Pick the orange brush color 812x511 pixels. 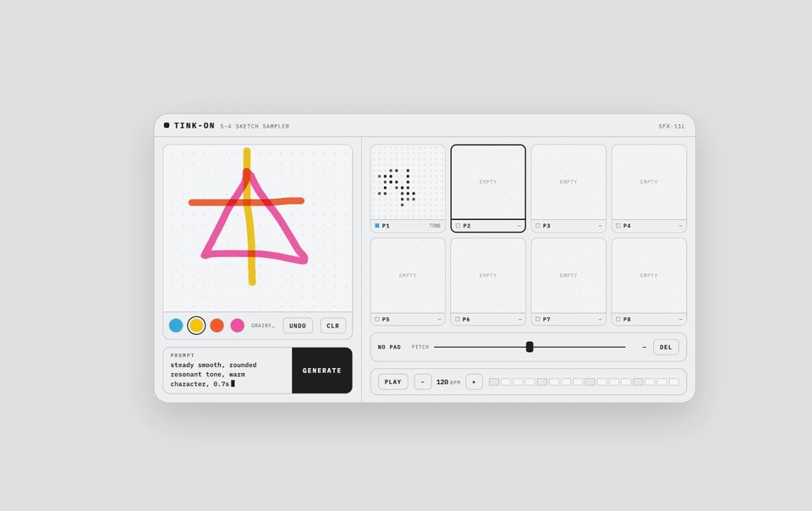pos(217,326)
